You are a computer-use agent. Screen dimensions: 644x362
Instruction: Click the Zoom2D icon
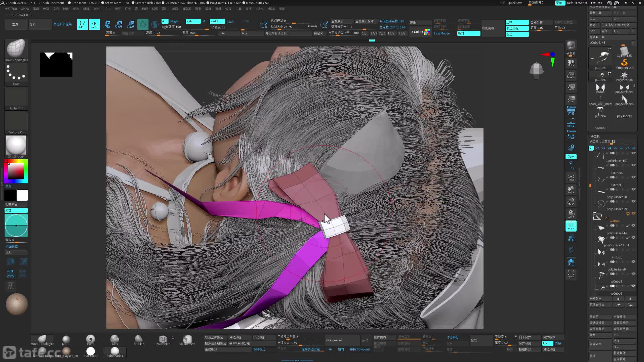(571, 75)
